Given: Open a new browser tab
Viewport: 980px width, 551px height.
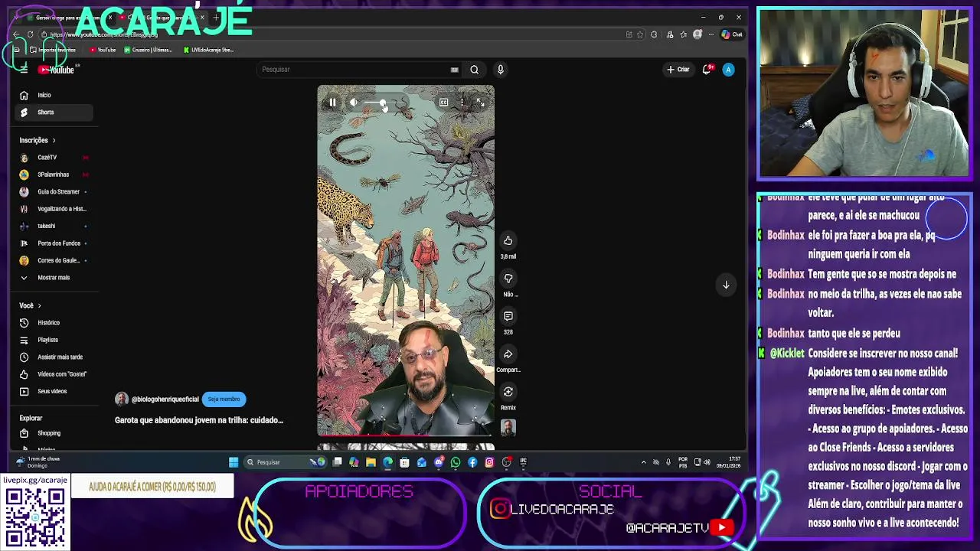Looking at the screenshot, I should (x=216, y=17).
